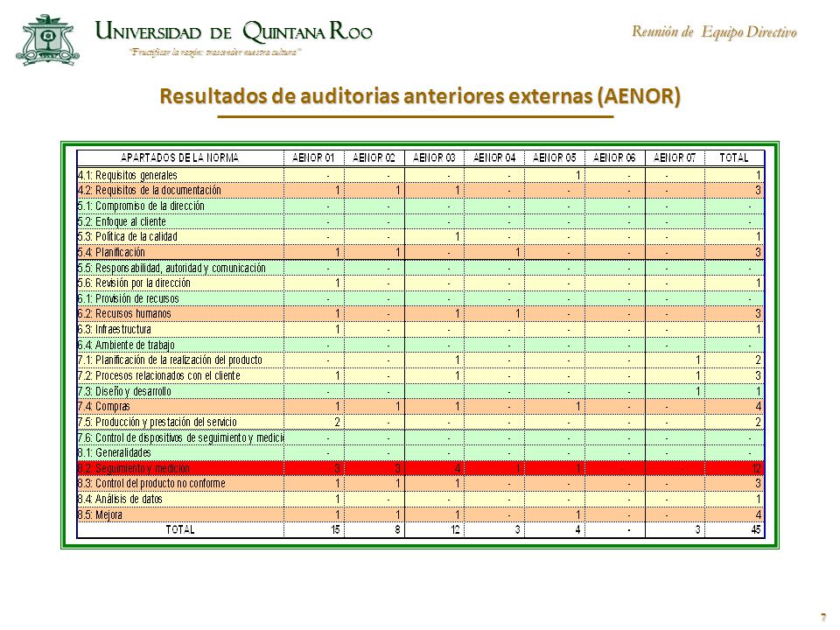Click the AENOR 05 total '4'
The height and width of the screenshot is (630, 840).
click(x=577, y=530)
